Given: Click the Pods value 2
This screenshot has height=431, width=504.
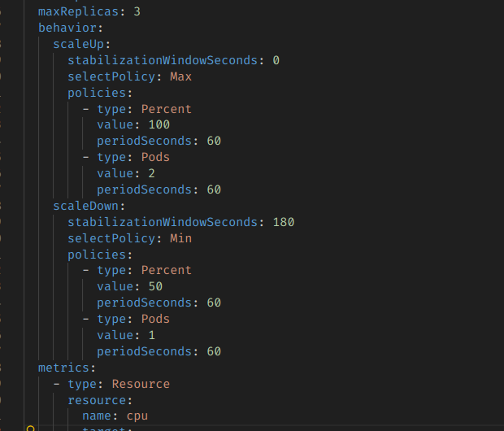Looking at the screenshot, I should (x=151, y=173).
